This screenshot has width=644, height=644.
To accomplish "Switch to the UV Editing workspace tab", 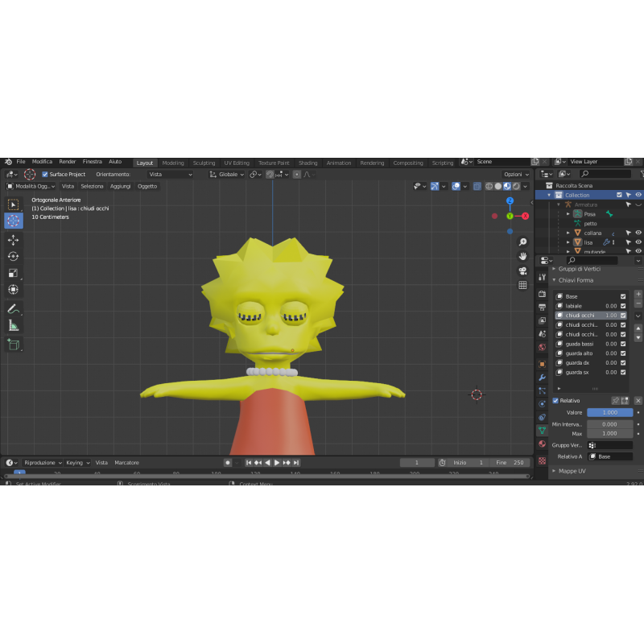I will click(x=237, y=163).
